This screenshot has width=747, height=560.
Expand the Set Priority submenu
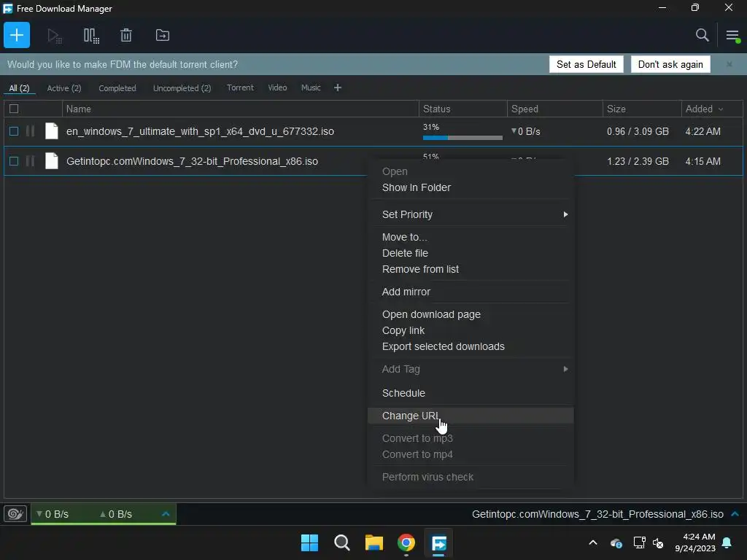[x=471, y=215]
